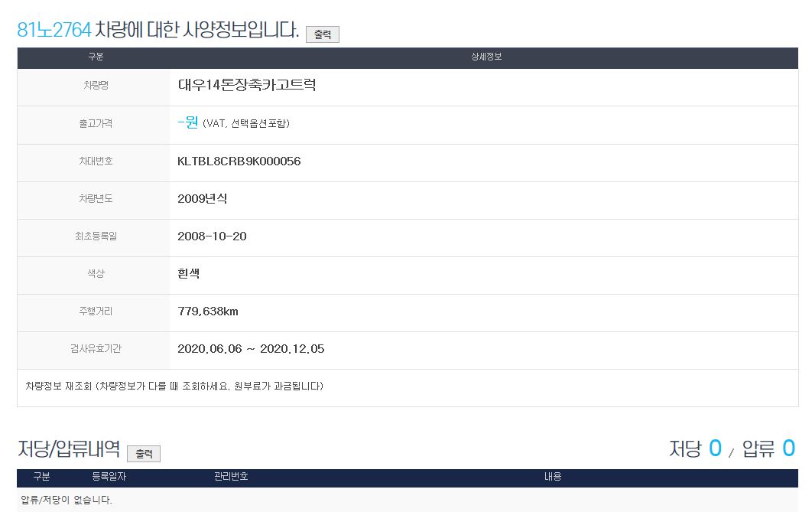Click the inspection period 2020.06.06 ~ 2020.12.05
The image size is (812, 512).
[251, 349]
